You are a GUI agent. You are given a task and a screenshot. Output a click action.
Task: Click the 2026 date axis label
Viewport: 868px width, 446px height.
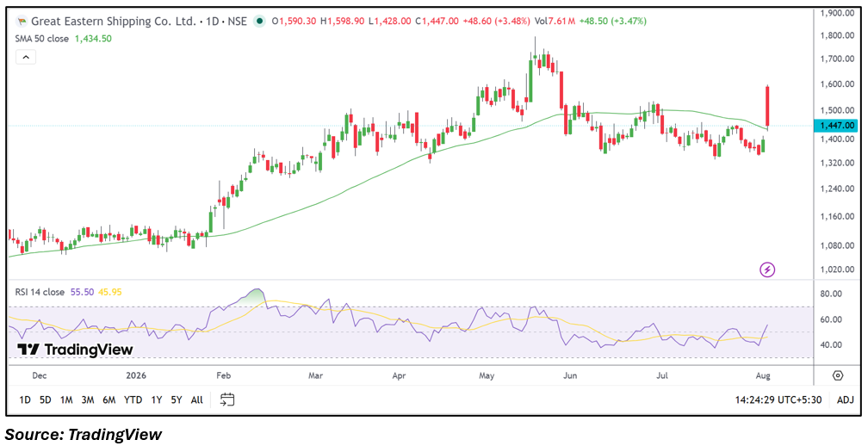coord(136,375)
